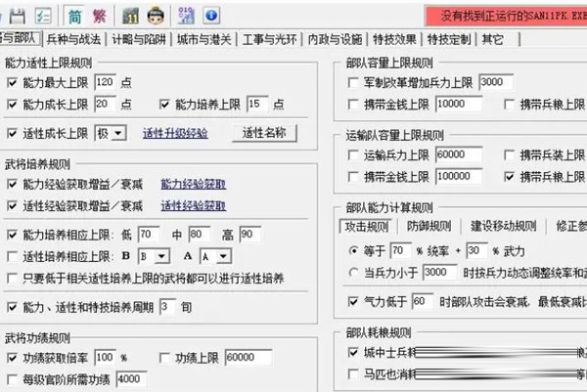Enable the 马匹也消耗 checkbox

coord(353,373)
